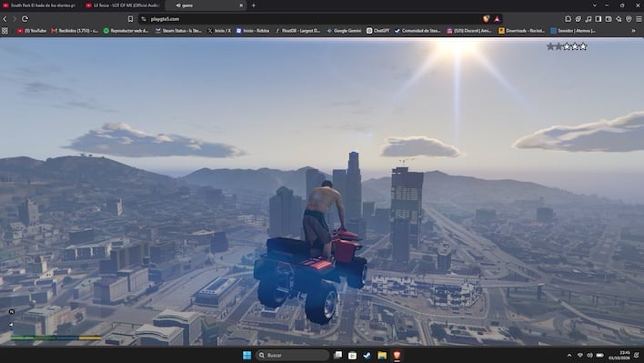Viewport: 644px width, 363px height.
Task: Open the volume control in tray
Action: pos(589,356)
